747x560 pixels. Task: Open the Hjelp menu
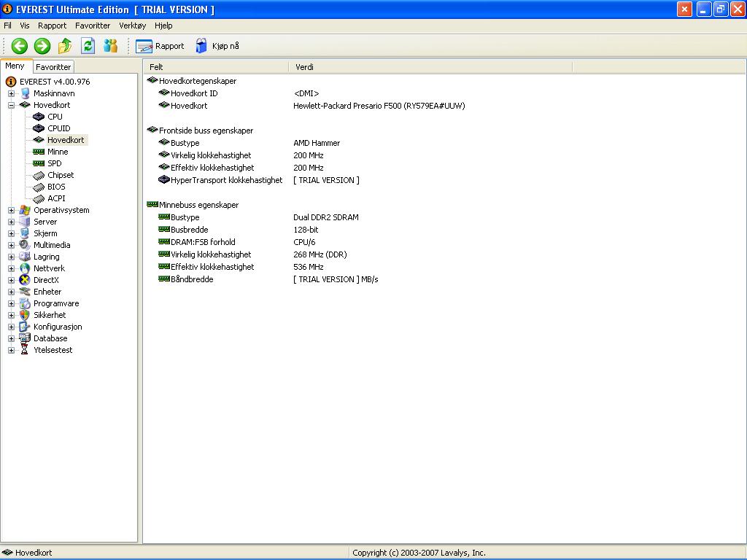point(163,26)
